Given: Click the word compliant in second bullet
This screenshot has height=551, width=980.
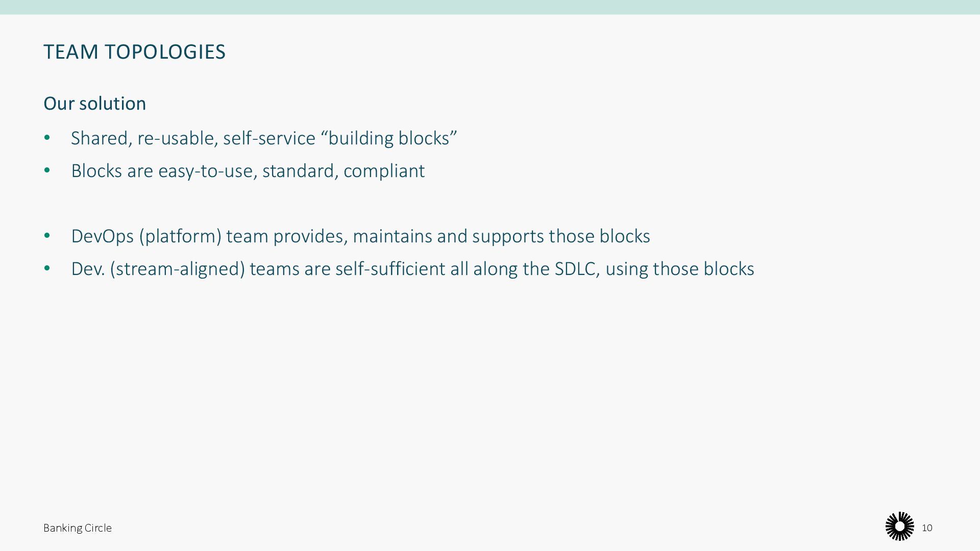Looking at the screenshot, I should point(384,171).
